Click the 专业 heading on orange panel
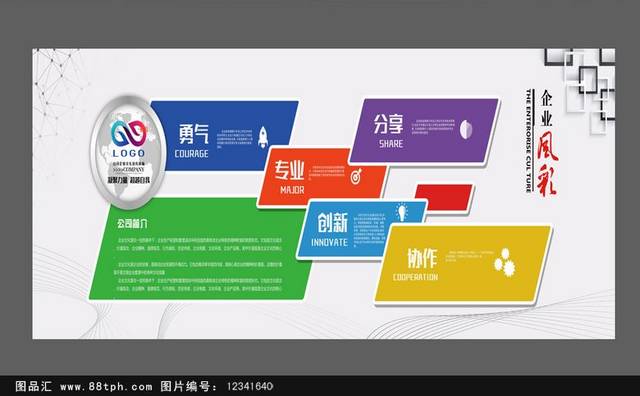 point(289,171)
